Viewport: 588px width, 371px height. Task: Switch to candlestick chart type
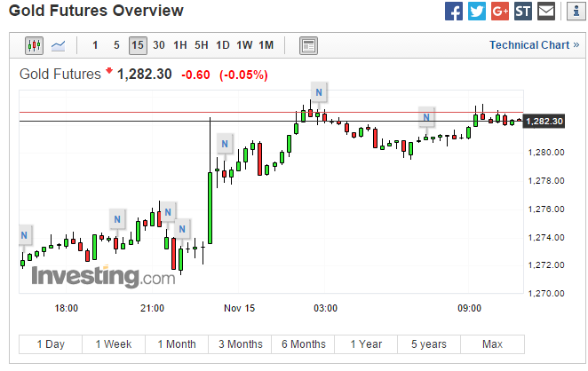tap(35, 45)
